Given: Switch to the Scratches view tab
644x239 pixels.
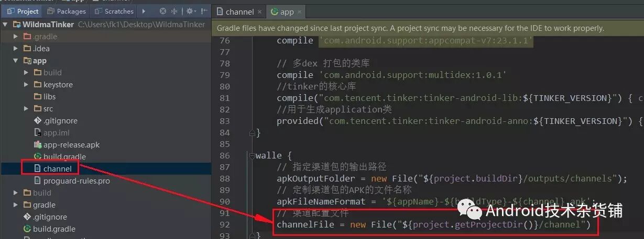Looking at the screenshot, I should coord(114,11).
